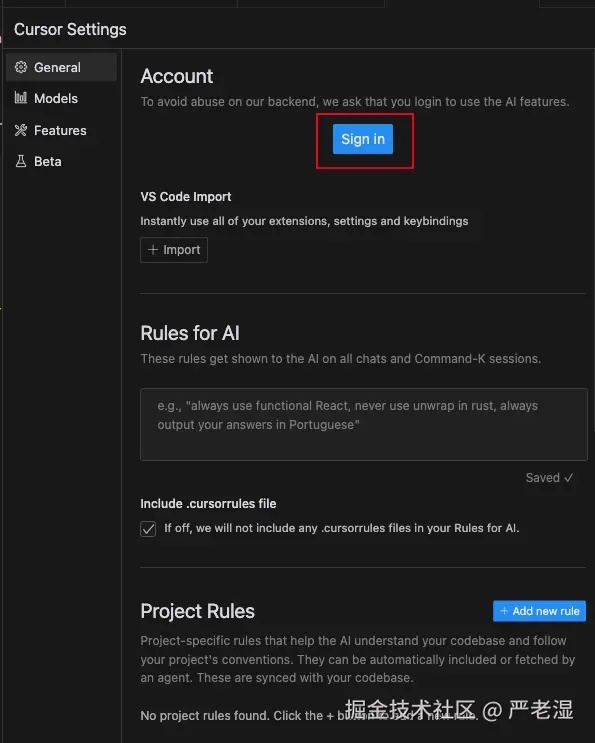Toggle the Include .cursorrules file checkbox
Image resolution: width=595 pixels, height=743 pixels.
(148, 528)
